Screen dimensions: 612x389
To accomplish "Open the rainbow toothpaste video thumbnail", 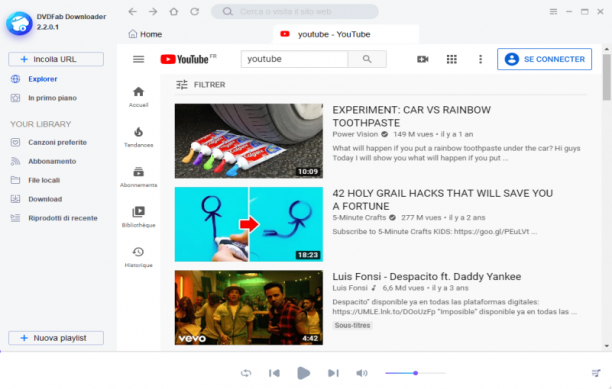I will 249,141.
